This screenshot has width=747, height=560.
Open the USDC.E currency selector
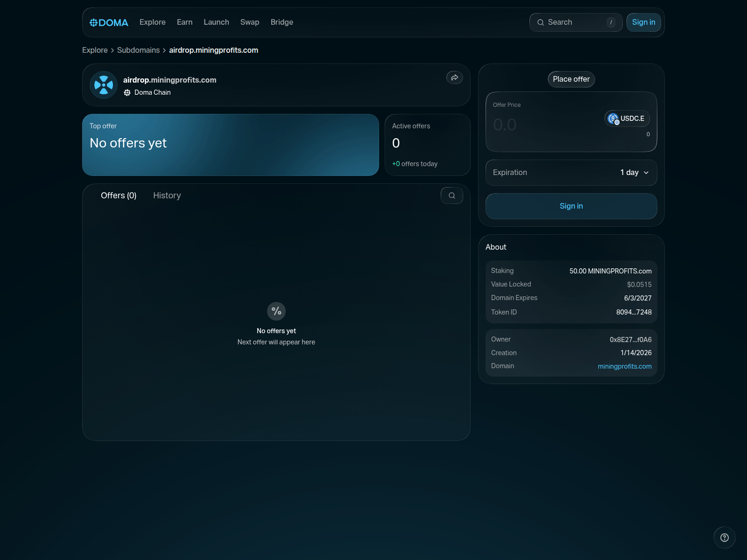tap(627, 119)
